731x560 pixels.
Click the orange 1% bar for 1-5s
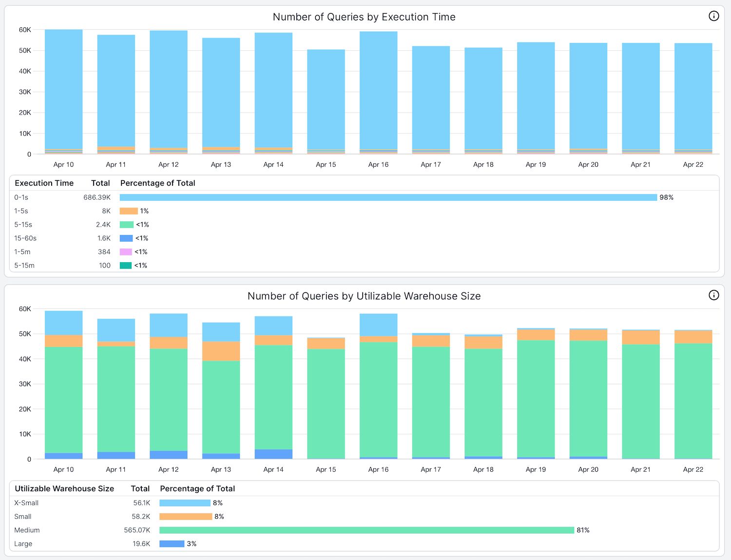coord(129,211)
